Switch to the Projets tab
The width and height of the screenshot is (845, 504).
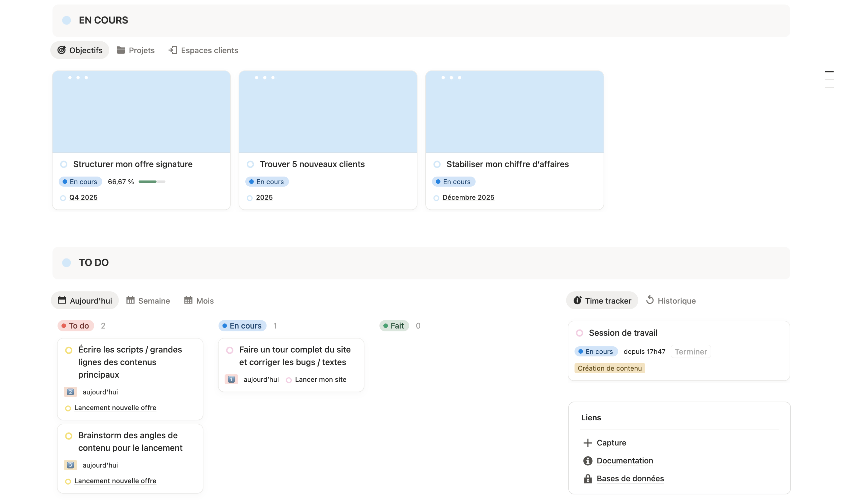[x=135, y=50]
